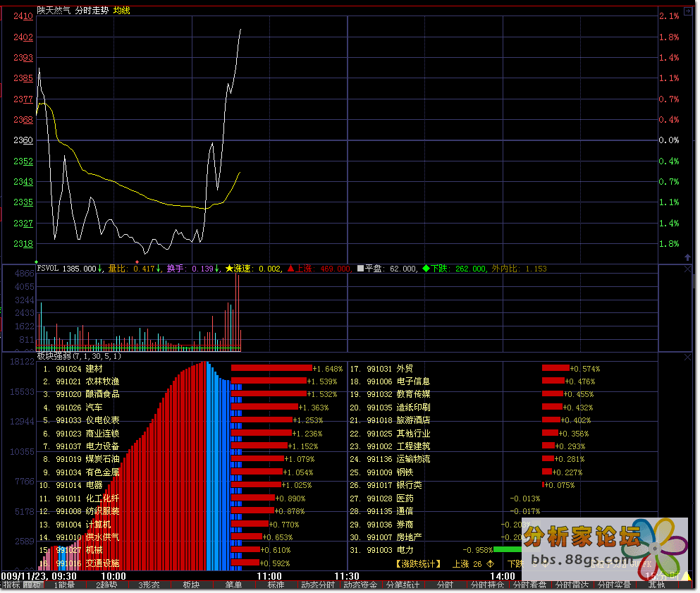Click the 分时走势 chart title label

pyautogui.click(x=92, y=11)
